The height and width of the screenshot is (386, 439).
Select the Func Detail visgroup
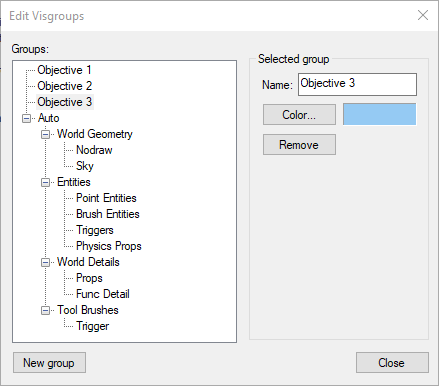click(x=103, y=294)
